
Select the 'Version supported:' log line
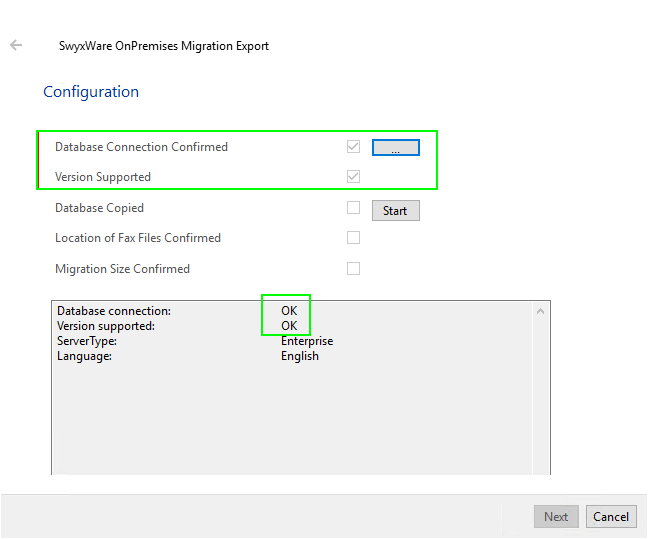(x=106, y=326)
